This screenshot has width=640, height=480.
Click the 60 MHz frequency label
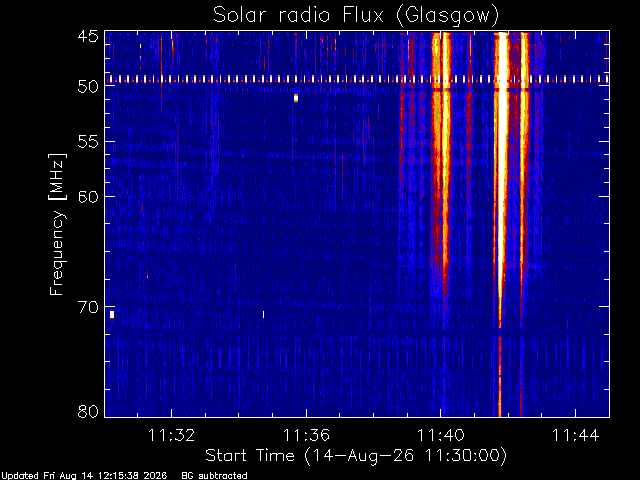(x=88, y=197)
